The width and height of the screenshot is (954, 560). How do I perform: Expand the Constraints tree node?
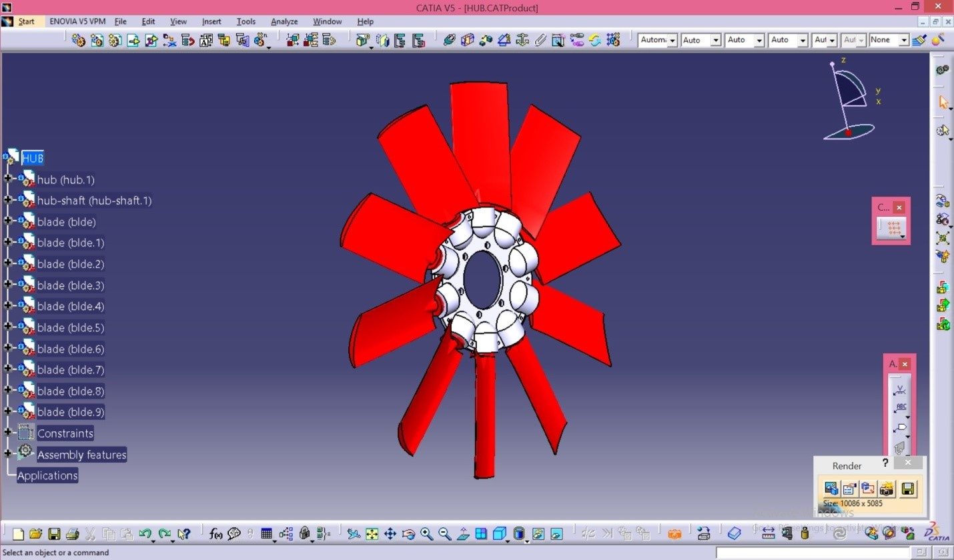click(x=8, y=433)
